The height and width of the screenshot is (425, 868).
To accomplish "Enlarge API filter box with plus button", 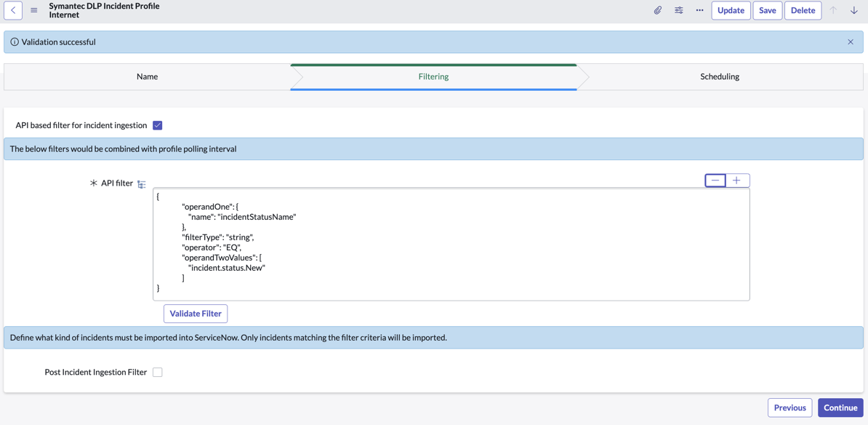I will click(737, 180).
